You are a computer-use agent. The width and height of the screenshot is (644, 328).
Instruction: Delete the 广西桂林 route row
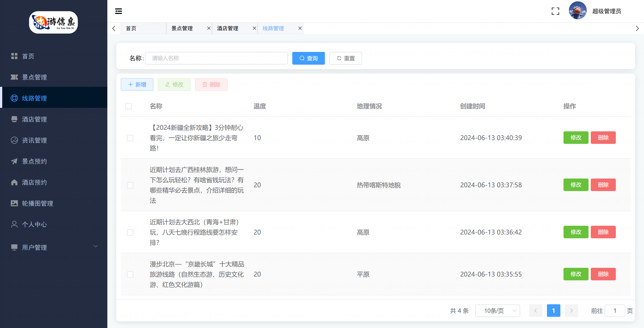(603, 185)
